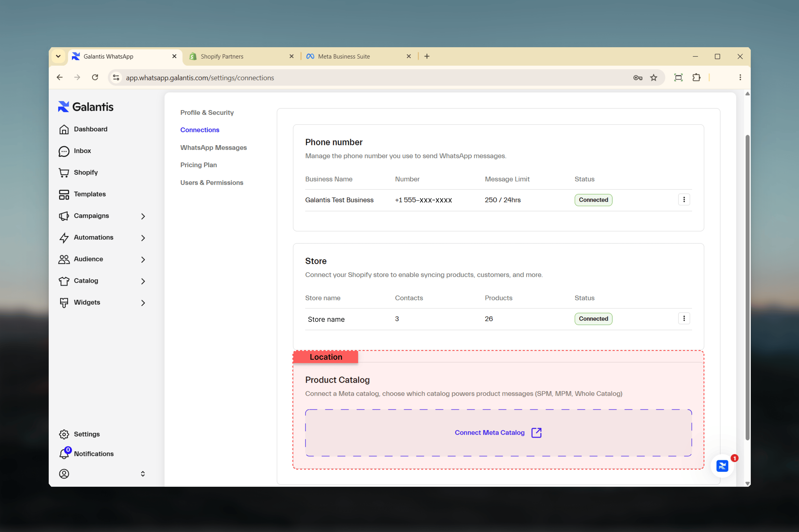Open the Galantis chat widget bubble
Image resolution: width=799 pixels, height=532 pixels.
tap(722, 466)
